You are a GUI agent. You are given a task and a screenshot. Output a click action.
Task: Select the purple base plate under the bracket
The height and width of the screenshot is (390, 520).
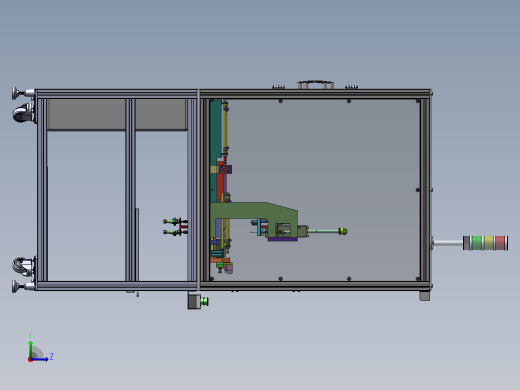[x=283, y=239]
